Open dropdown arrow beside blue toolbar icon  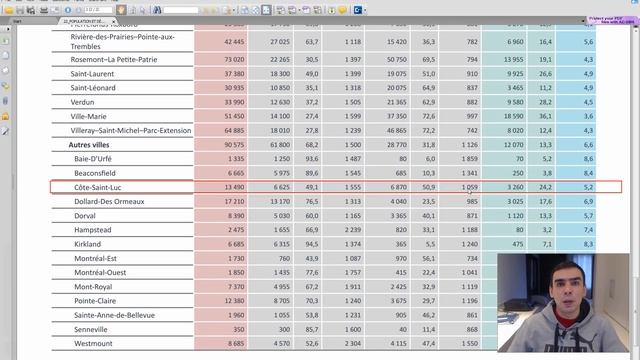click(364, 10)
